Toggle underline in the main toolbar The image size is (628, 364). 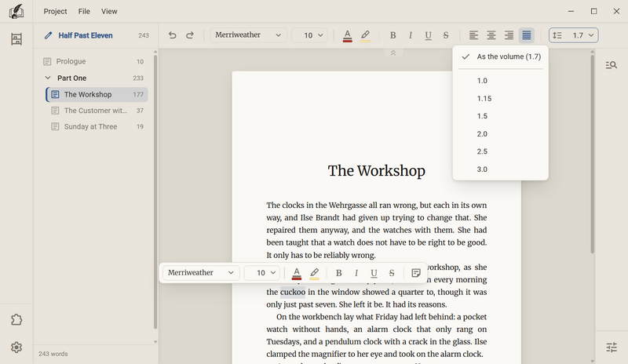[428, 35]
